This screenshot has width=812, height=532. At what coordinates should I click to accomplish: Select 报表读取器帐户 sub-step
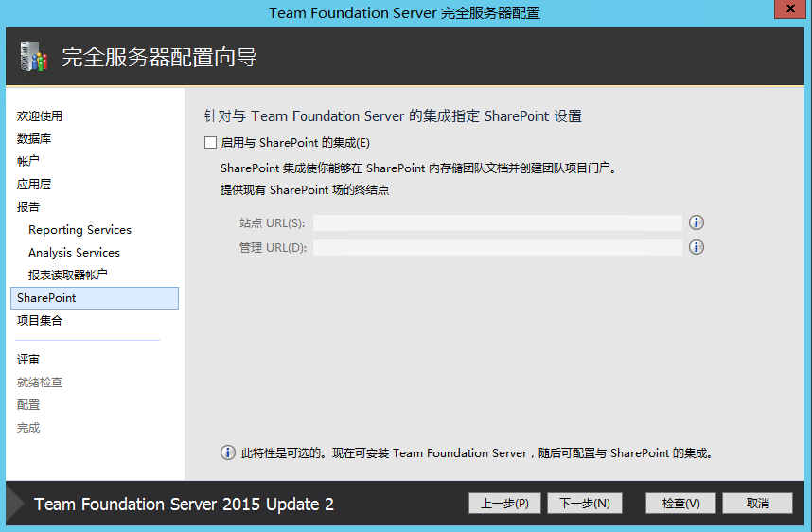(x=68, y=275)
